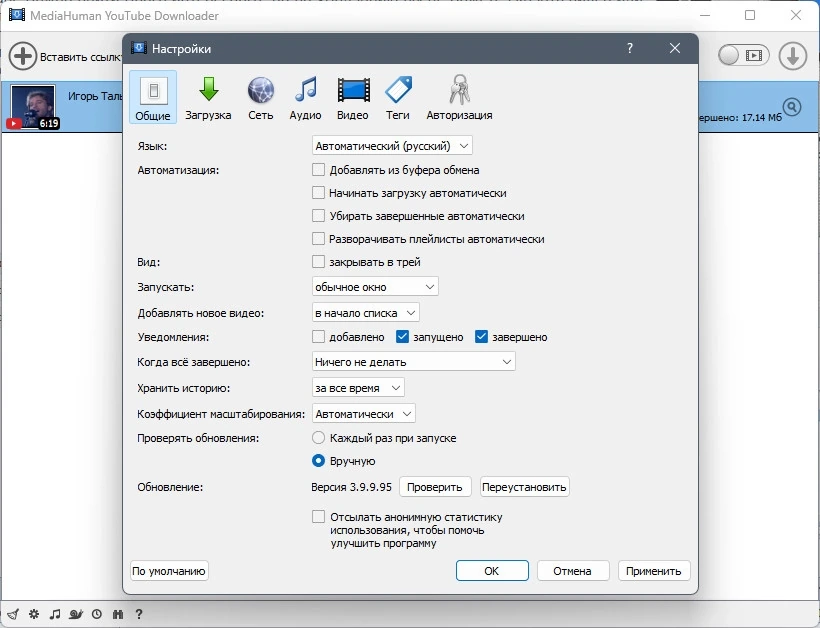Image resolution: width=820 pixels, height=628 pixels.
Task: Click the По умолчанию button
Action: (169, 571)
